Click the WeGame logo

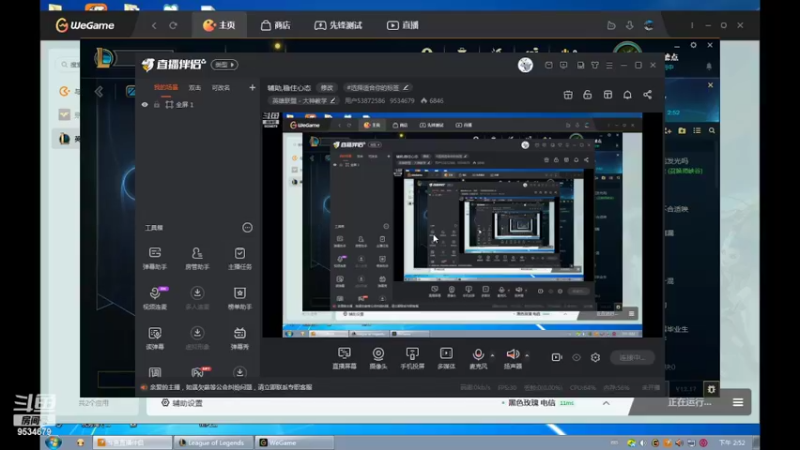[85, 25]
